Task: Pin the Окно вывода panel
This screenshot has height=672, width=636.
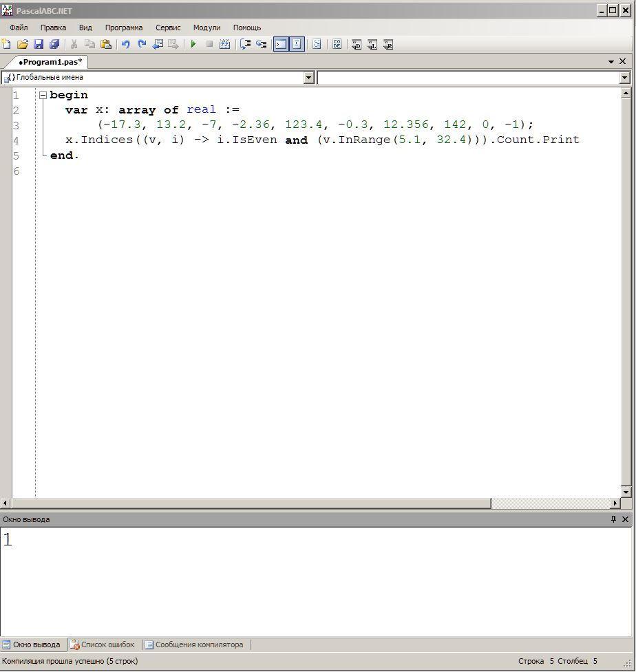Action: (613, 519)
